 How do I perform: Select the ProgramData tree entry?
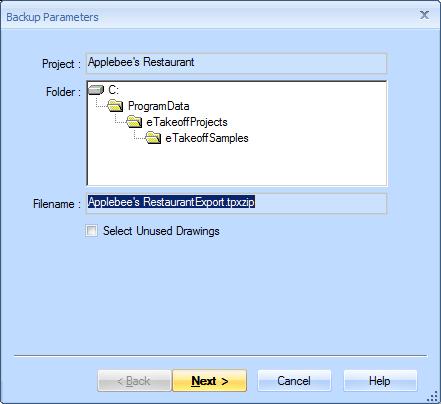tap(159, 106)
